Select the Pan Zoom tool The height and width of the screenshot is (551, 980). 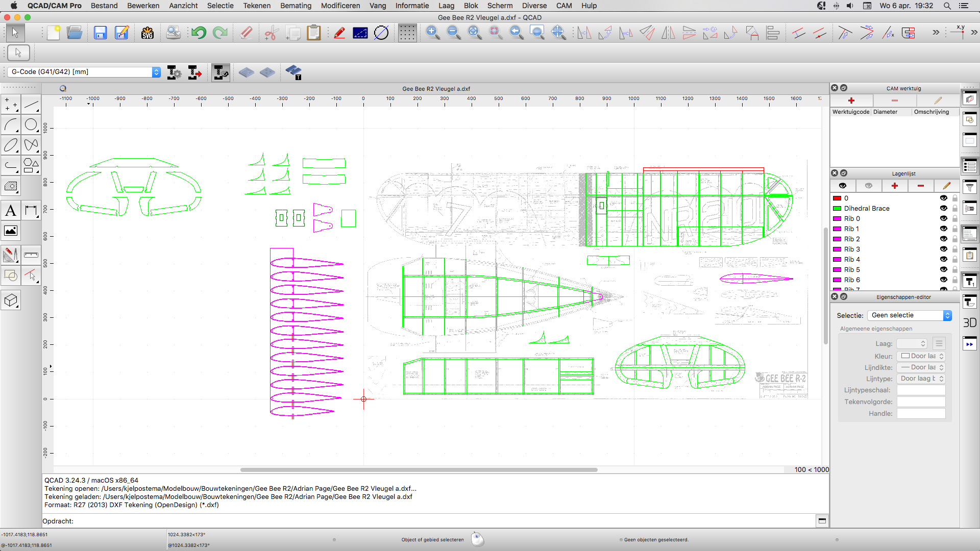click(x=558, y=33)
